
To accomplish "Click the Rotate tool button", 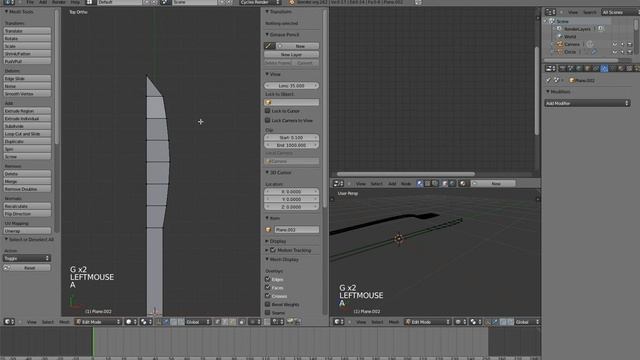I will (27, 38).
